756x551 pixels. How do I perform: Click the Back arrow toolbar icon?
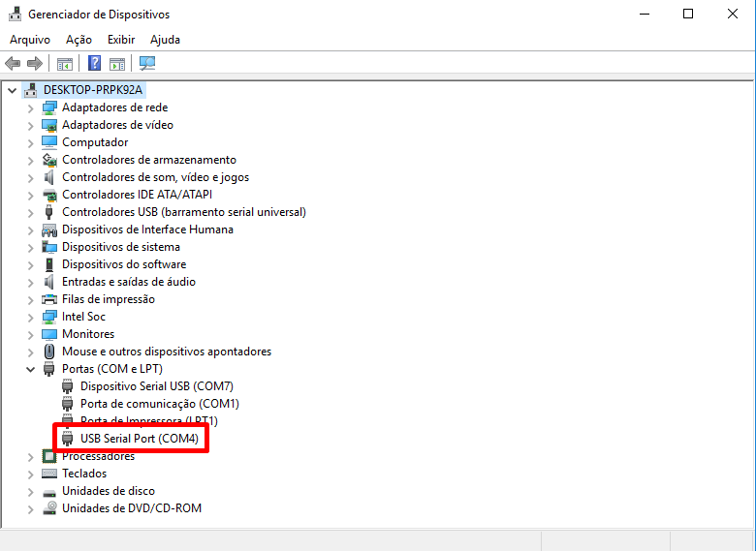point(13,63)
